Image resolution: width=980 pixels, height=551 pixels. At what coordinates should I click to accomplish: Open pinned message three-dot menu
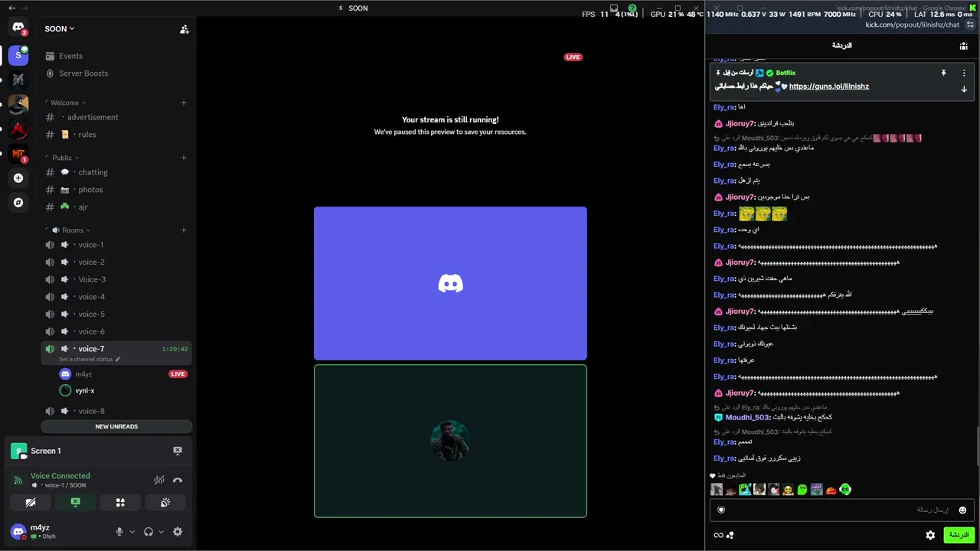coord(964,73)
